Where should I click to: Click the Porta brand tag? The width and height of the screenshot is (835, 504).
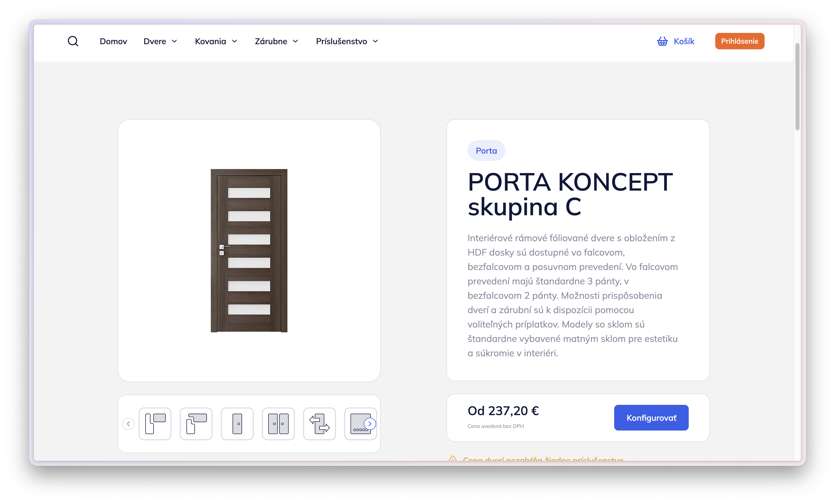click(486, 151)
